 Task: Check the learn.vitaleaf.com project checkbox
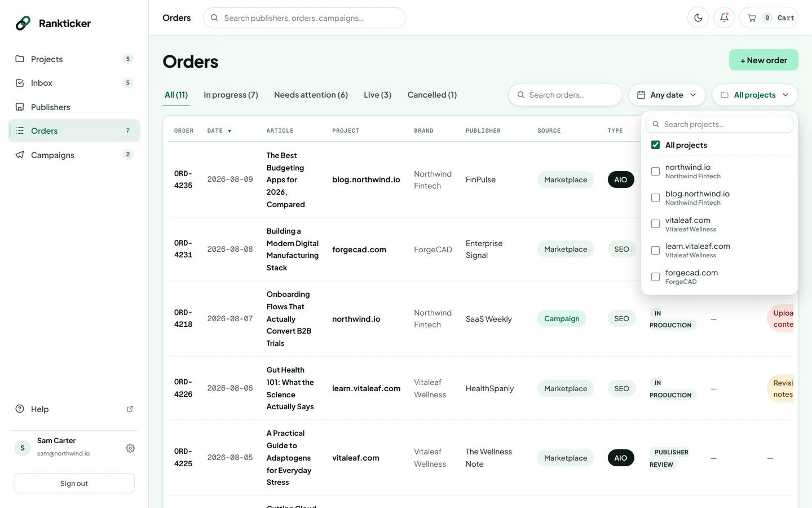pos(655,250)
